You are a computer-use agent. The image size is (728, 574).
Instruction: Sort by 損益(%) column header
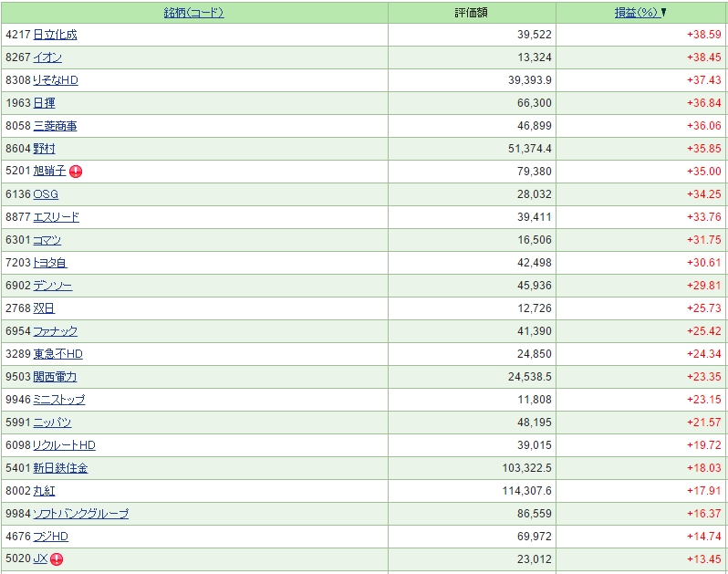637,13
